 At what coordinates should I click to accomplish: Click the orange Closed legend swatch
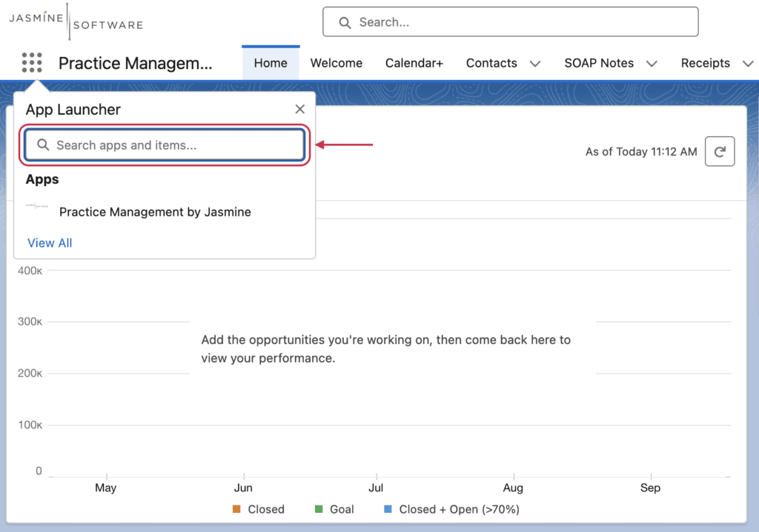tap(236, 509)
